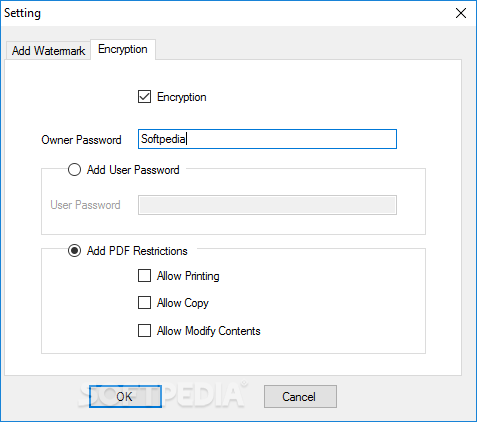The height and width of the screenshot is (422, 477).
Task: Uncheck the Encryption checkbox
Action: (144, 97)
